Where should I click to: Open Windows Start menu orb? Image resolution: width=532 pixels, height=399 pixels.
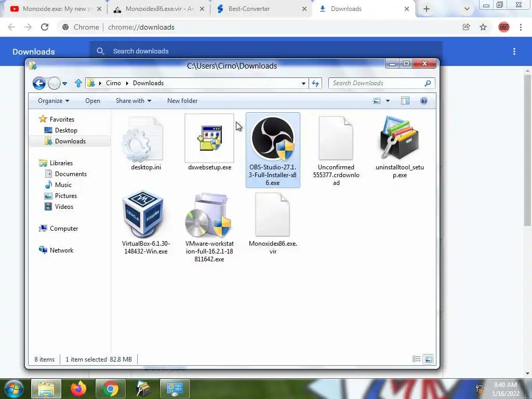coord(14,389)
